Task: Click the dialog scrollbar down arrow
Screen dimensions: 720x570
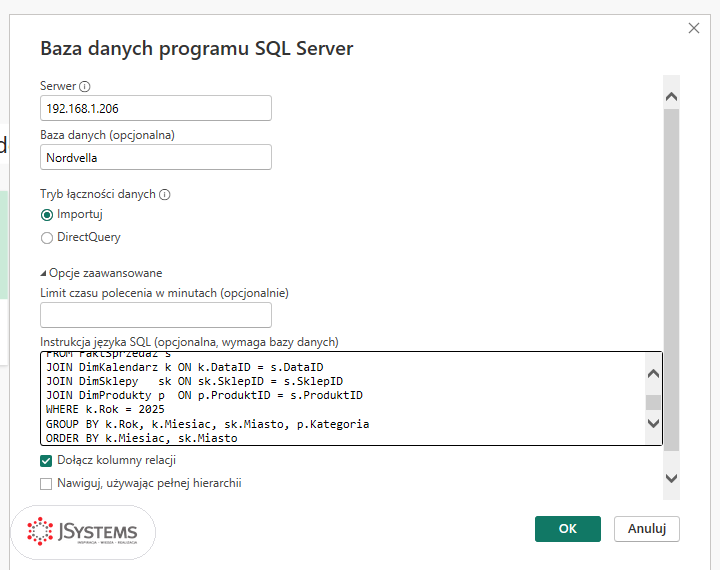Action: tap(671, 479)
